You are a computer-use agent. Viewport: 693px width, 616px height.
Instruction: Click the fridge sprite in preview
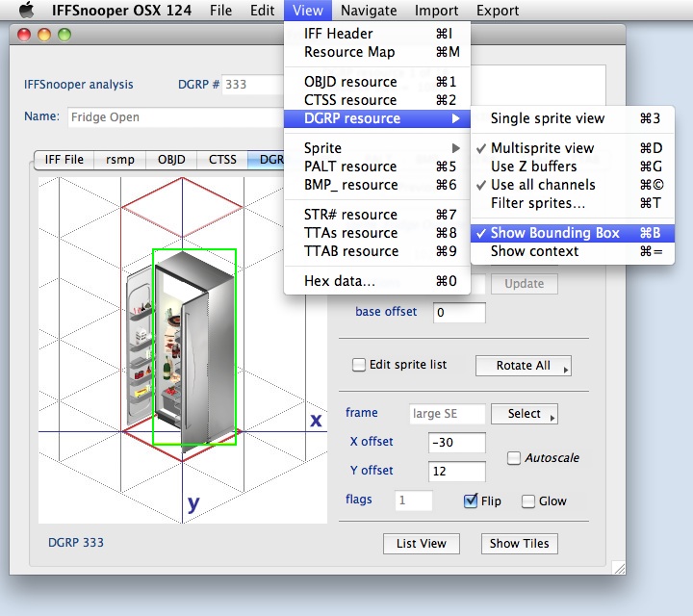point(182,348)
